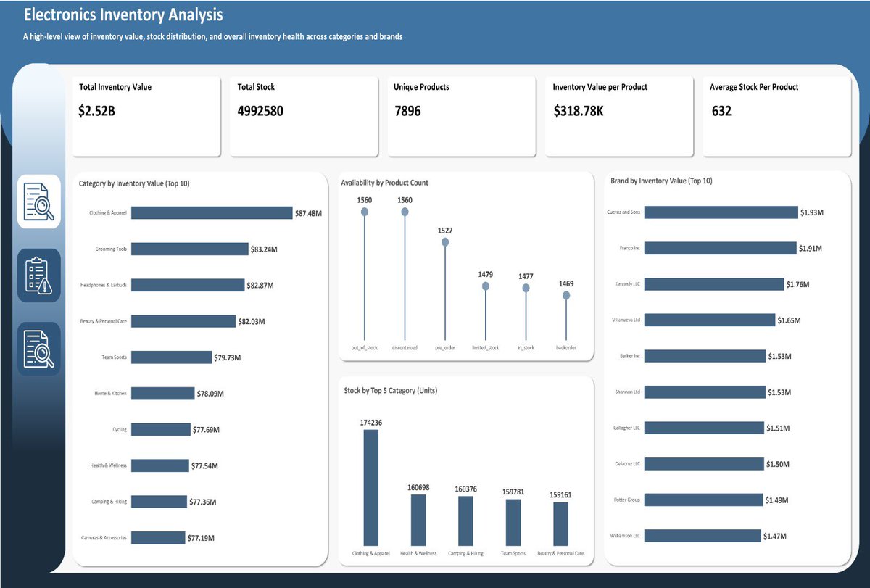This screenshot has width=870, height=588.
Task: Select the Beauty & Personal Care stock column
Action: coord(560,523)
